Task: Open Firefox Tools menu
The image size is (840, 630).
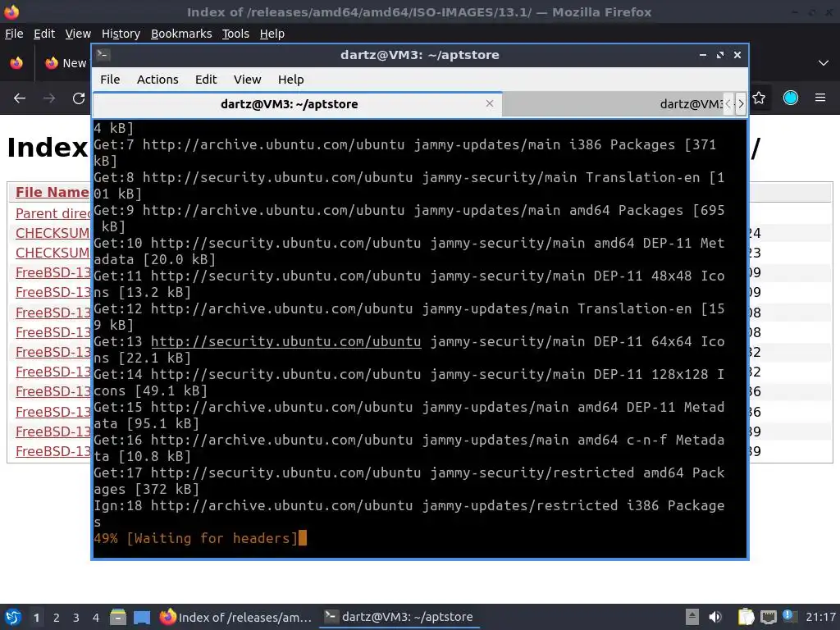Action: pos(235,34)
